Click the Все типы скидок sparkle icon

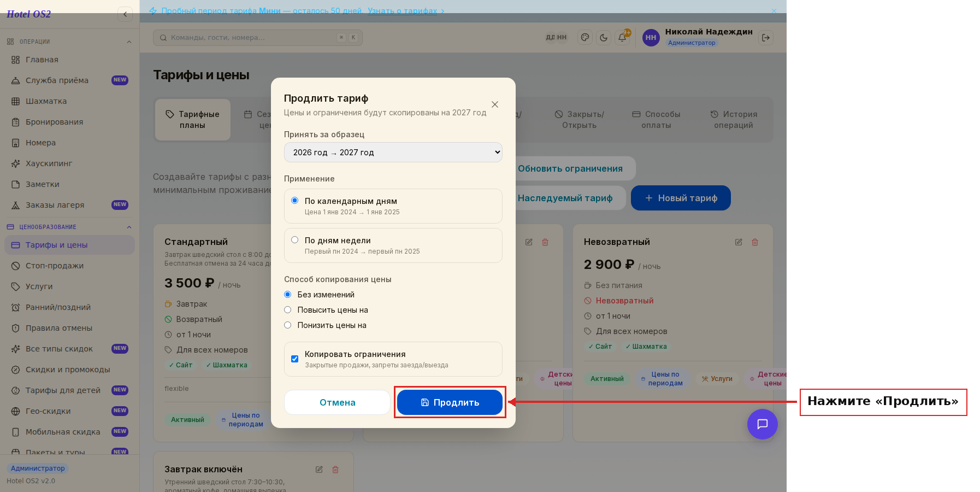point(15,349)
